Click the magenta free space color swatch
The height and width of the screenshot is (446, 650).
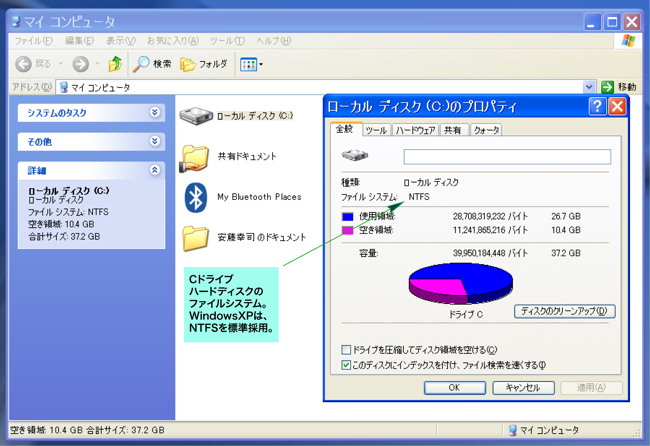pos(347,230)
